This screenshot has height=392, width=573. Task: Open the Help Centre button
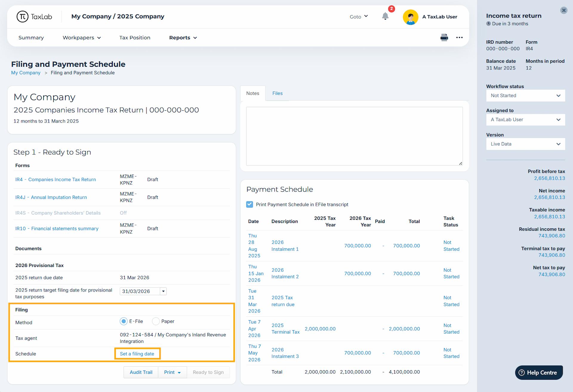click(x=539, y=372)
